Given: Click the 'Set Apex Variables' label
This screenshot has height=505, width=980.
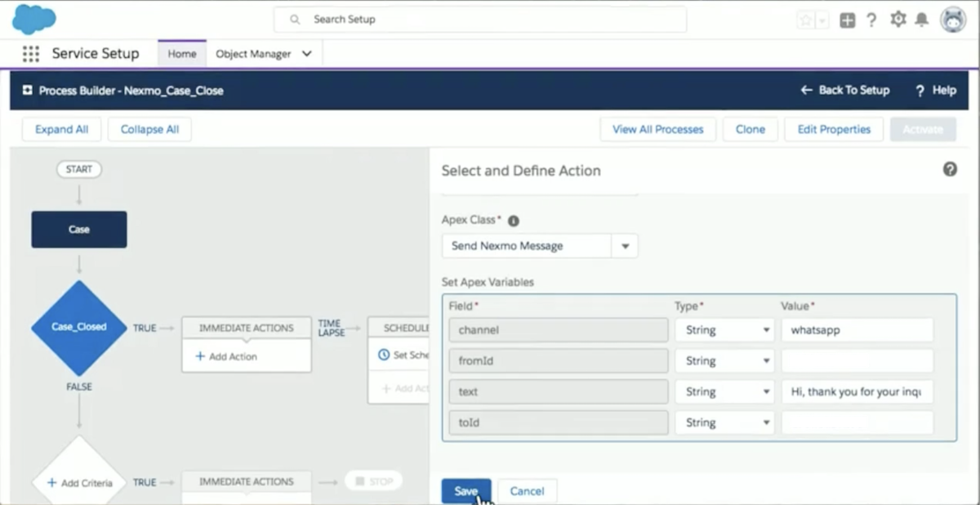Looking at the screenshot, I should tap(488, 283).
